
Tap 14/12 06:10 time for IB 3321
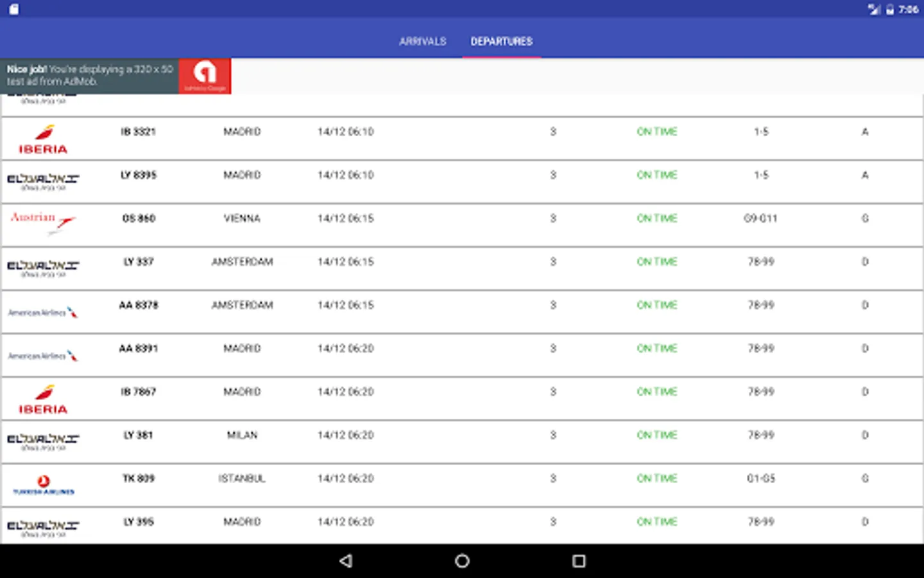click(345, 132)
